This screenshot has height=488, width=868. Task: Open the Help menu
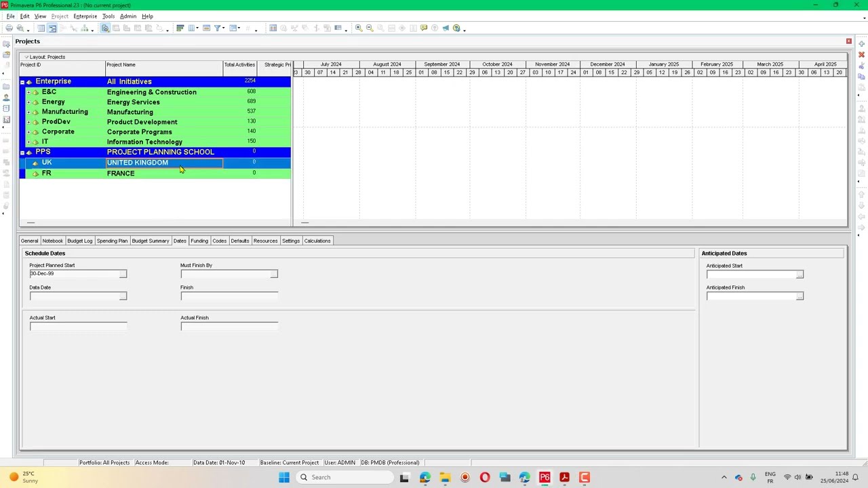(147, 16)
